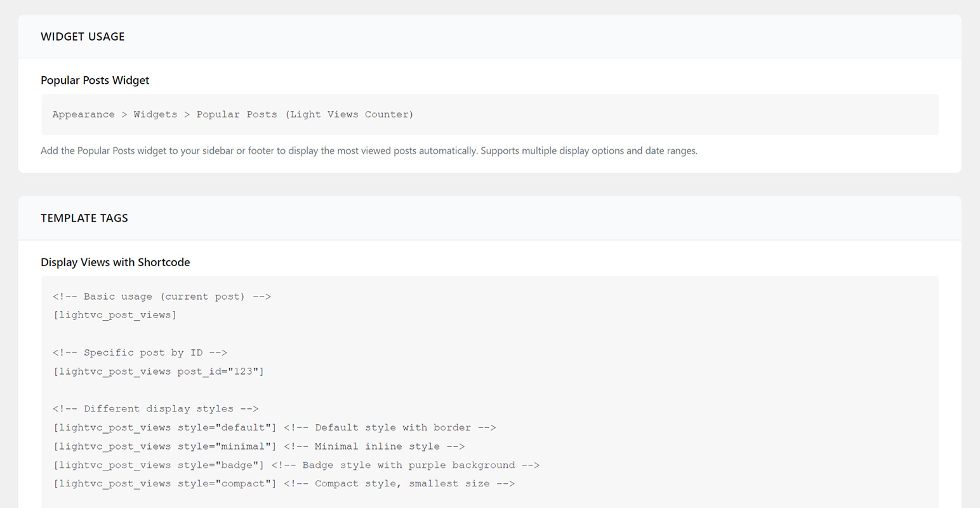Click the style="default" shortcode
Screen dimensions: 980x508
coord(165,428)
